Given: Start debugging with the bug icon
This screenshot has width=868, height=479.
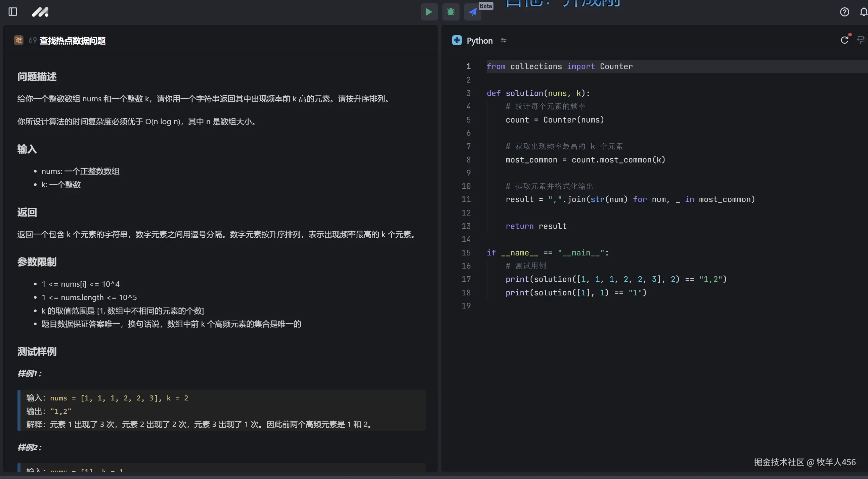Looking at the screenshot, I should (x=451, y=12).
